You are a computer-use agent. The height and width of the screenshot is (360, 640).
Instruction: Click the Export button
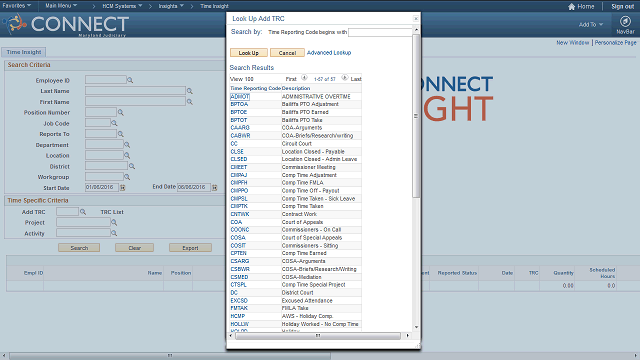190,248
